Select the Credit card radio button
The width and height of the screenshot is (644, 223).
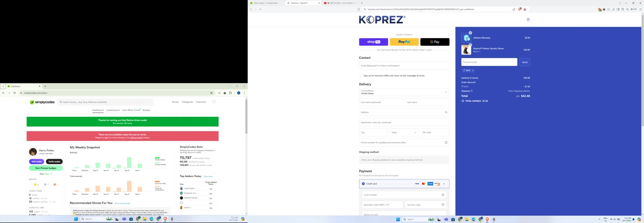pyautogui.click(x=363, y=184)
